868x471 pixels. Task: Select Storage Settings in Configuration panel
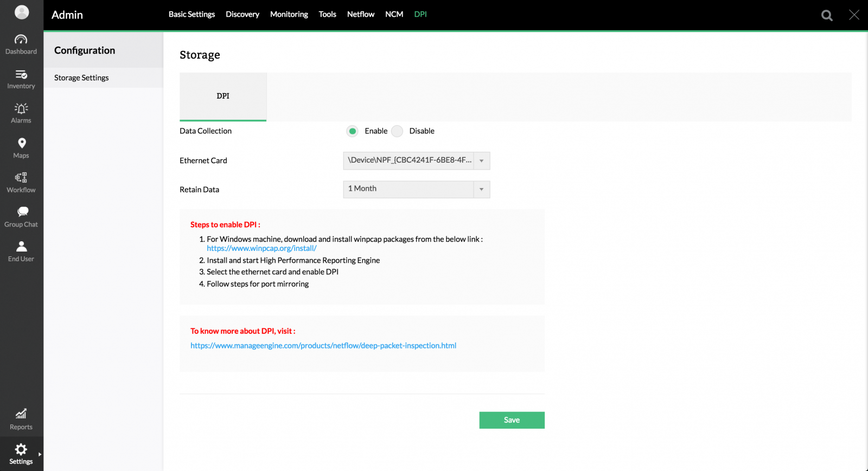point(81,78)
